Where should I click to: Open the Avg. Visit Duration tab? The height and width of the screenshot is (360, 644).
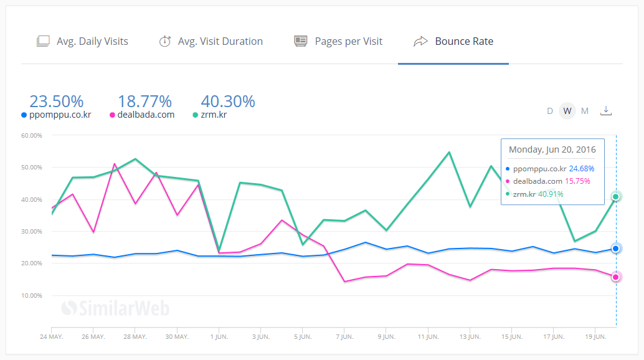220,42
